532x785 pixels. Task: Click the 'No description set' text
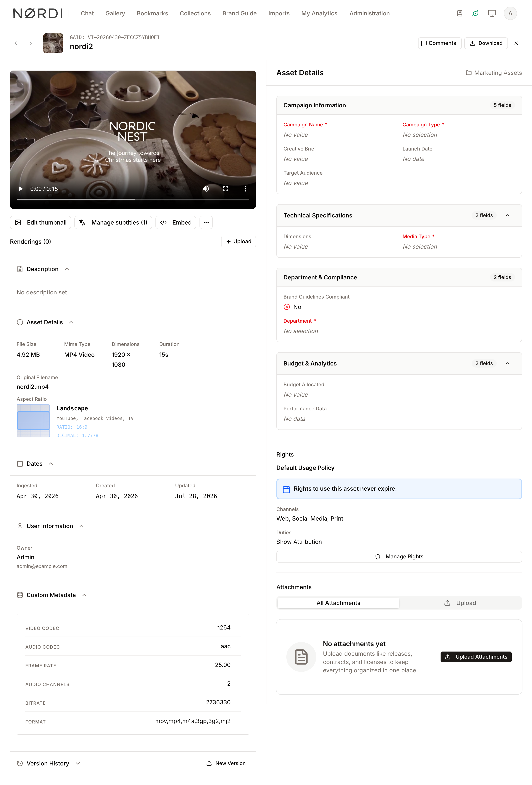[42, 293]
